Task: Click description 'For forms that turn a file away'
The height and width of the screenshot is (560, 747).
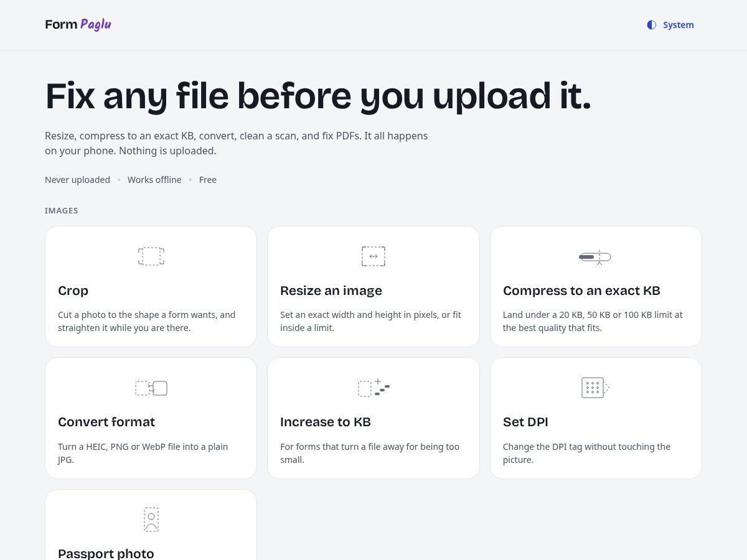Action: click(x=370, y=453)
